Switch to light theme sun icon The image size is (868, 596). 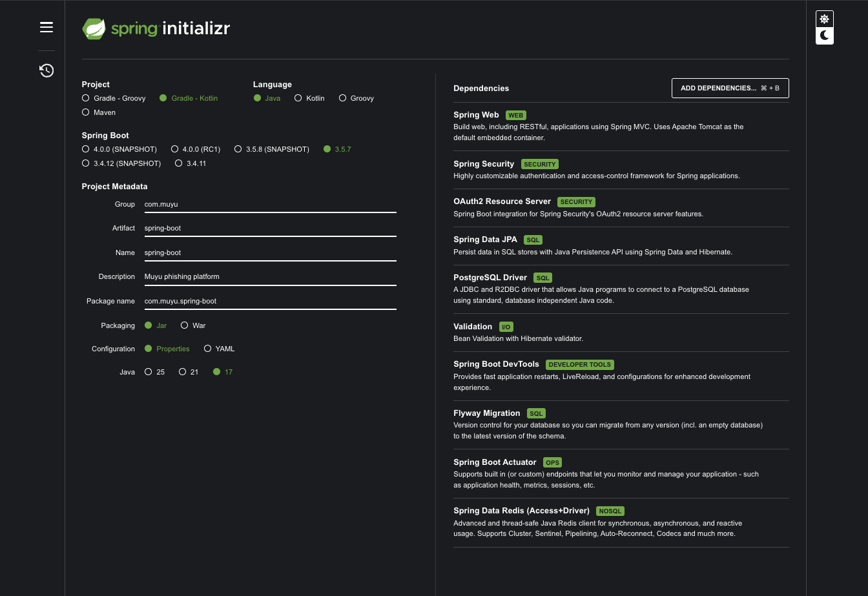(825, 19)
